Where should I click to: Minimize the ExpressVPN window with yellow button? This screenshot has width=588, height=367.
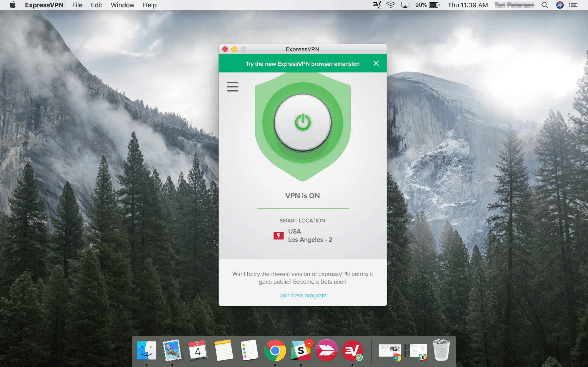click(234, 49)
